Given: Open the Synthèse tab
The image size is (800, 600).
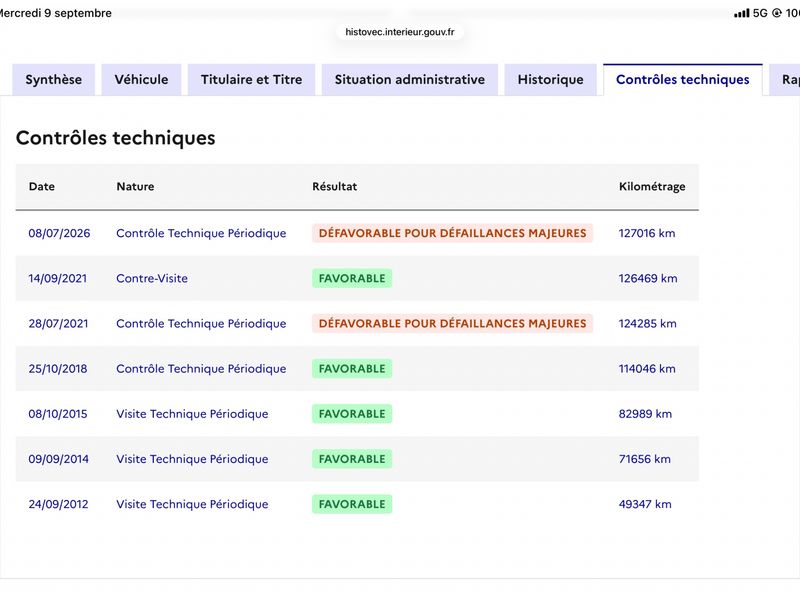Looking at the screenshot, I should [54, 80].
